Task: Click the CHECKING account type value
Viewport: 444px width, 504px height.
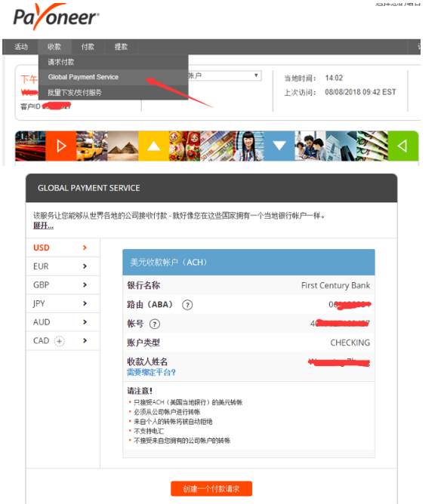Action: 350,343
